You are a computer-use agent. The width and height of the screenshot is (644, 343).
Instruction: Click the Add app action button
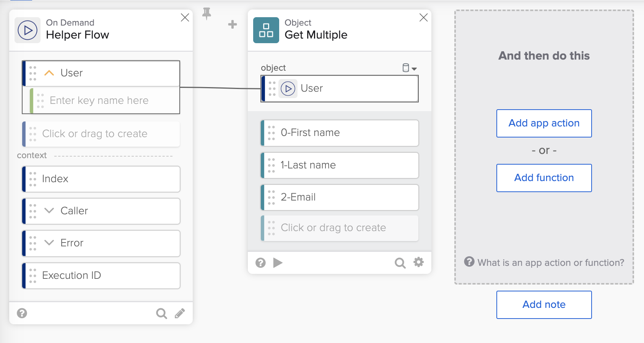pyautogui.click(x=544, y=123)
